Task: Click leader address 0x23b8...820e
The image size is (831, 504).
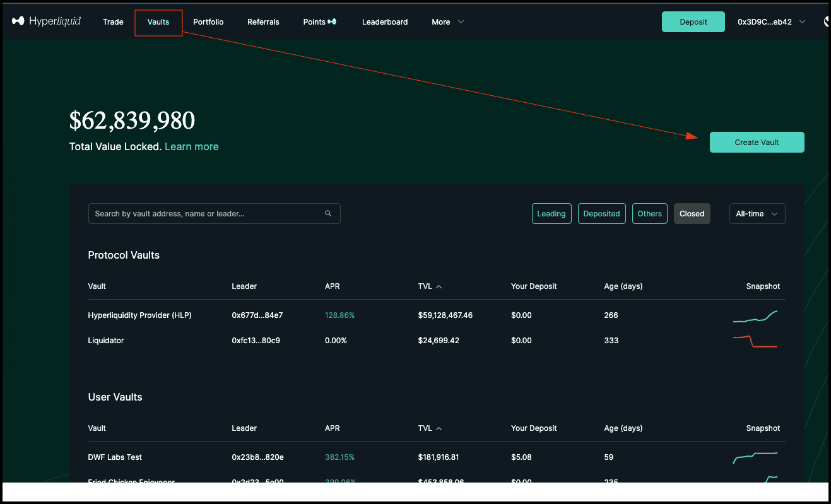Action: (x=257, y=457)
